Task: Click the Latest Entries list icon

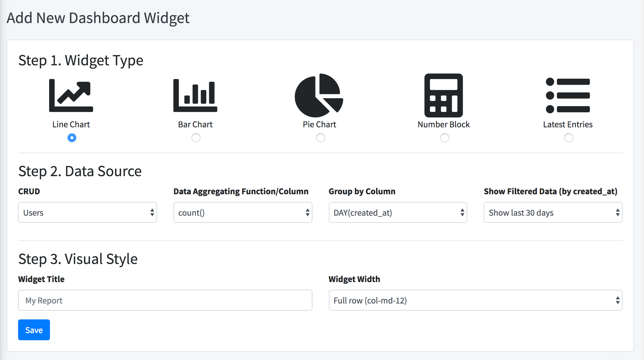Action: point(568,95)
